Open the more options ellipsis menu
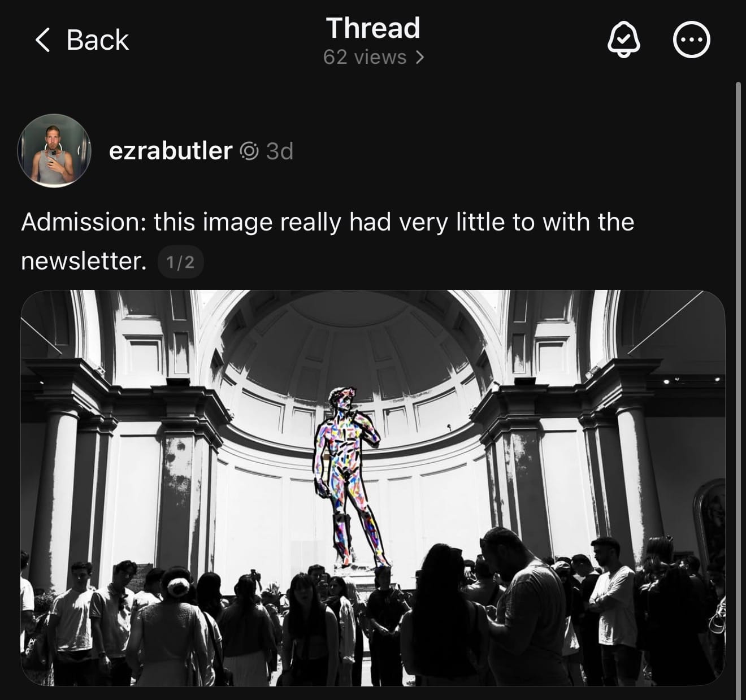This screenshot has height=700, width=746. coord(692,40)
